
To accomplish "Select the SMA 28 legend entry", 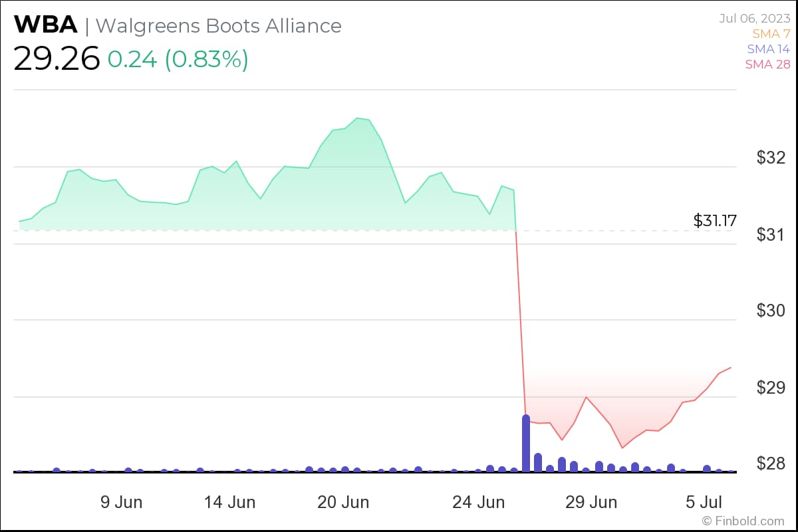I will [768, 65].
